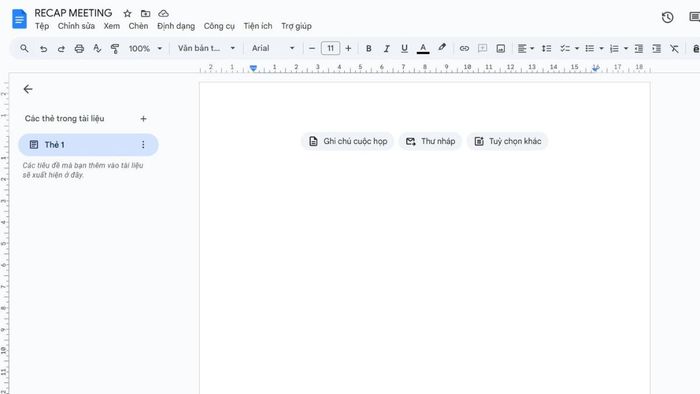Open the Chỉnh sửa menu
Viewport: 700px width, 394px height.
tap(76, 26)
